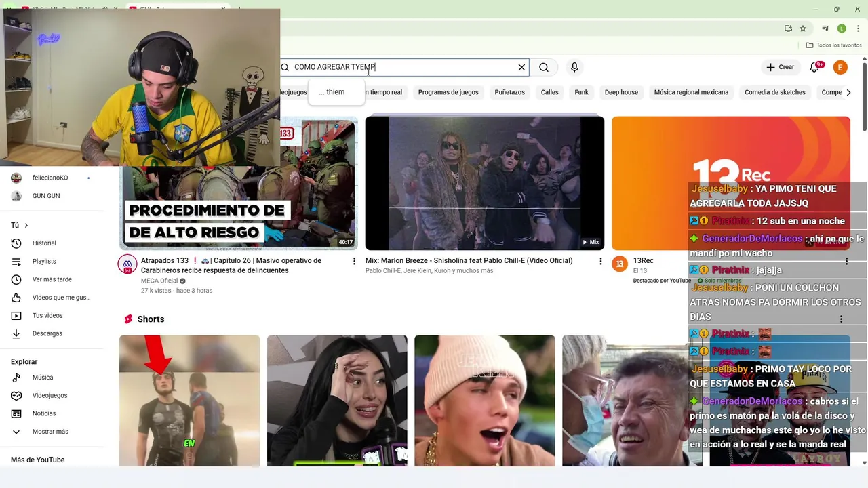The width and height of the screenshot is (868, 488).
Task: Select the Programas de juegos chip
Action: tap(448, 92)
